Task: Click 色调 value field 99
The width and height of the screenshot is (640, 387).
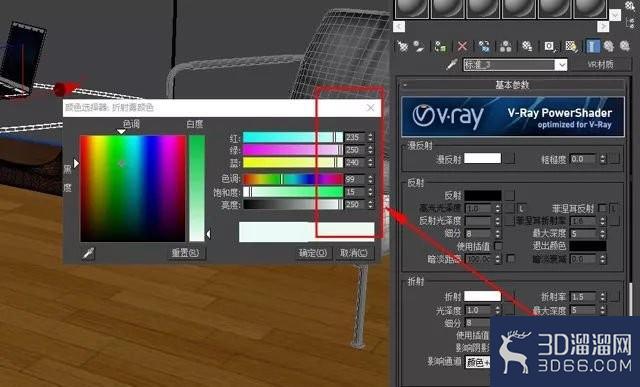Action: (x=355, y=179)
